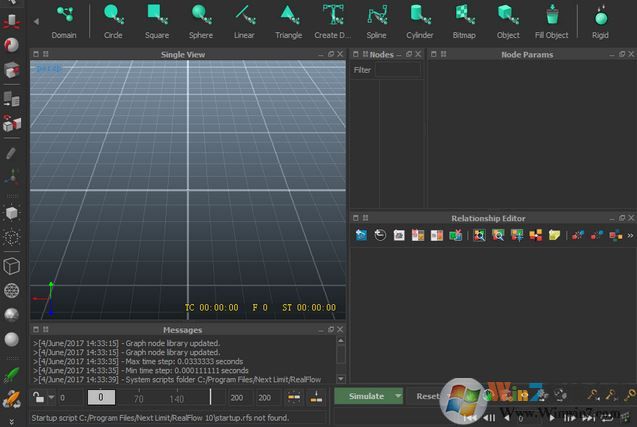Expand Relationship Editor toolbar overflow chevron
This screenshot has width=637, height=427.
(x=630, y=235)
